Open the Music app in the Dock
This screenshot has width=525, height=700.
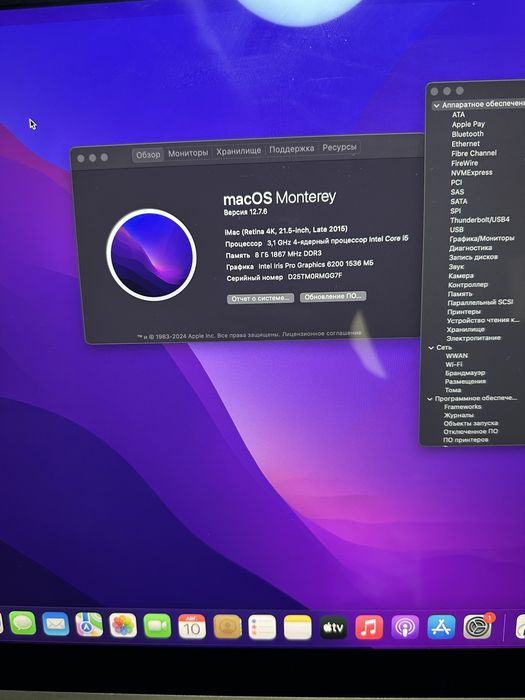(369, 627)
